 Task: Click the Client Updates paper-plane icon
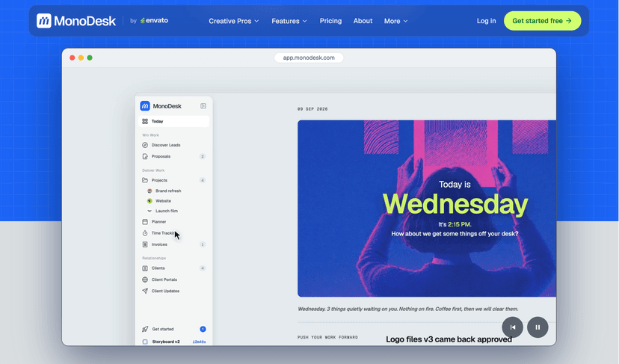click(145, 291)
